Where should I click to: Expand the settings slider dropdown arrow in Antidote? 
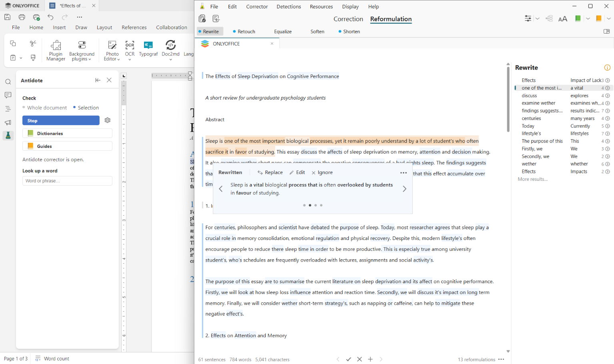537,19
